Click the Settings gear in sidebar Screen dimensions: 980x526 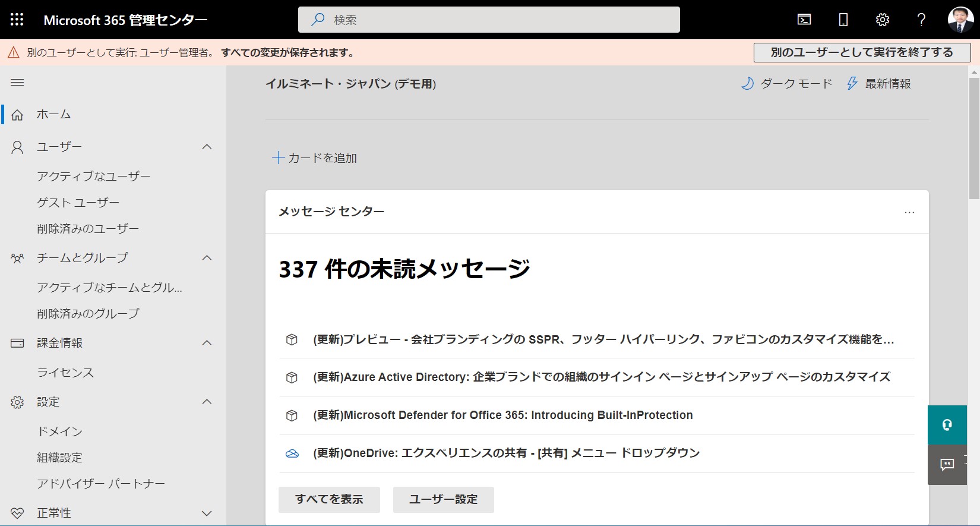17,402
